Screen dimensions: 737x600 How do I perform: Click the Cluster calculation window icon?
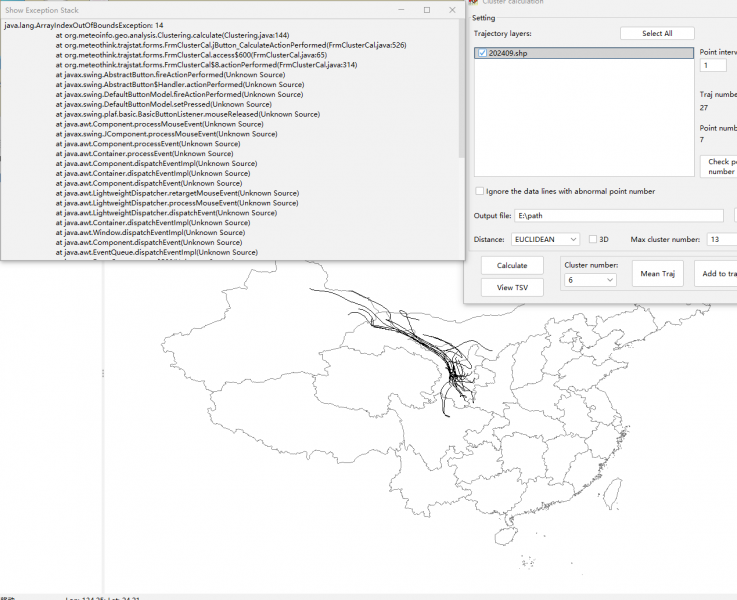[472, 3]
